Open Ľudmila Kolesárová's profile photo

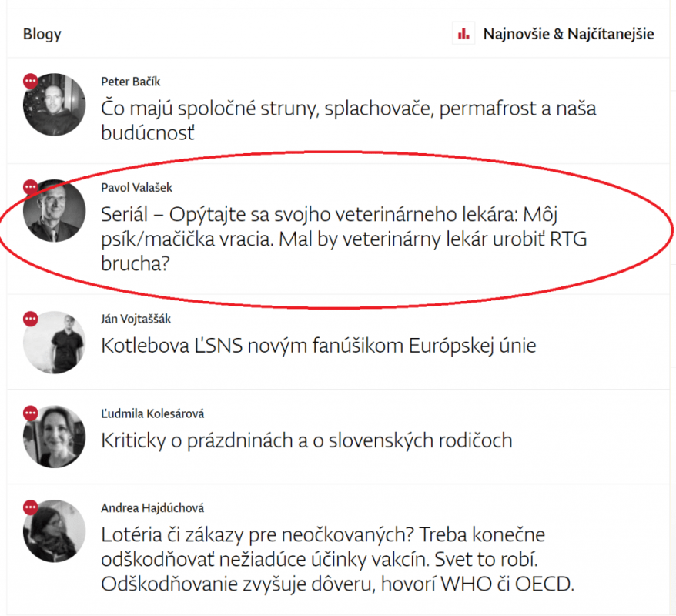55,437
